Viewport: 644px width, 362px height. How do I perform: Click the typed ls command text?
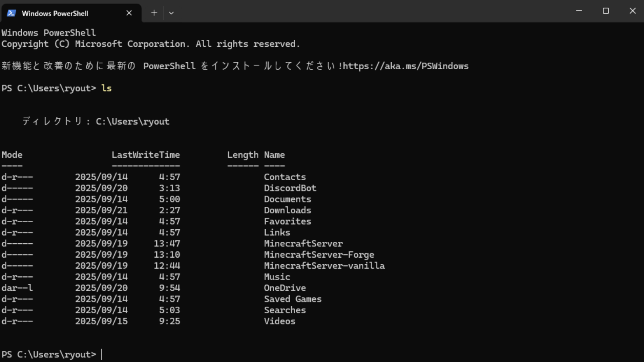pos(106,88)
